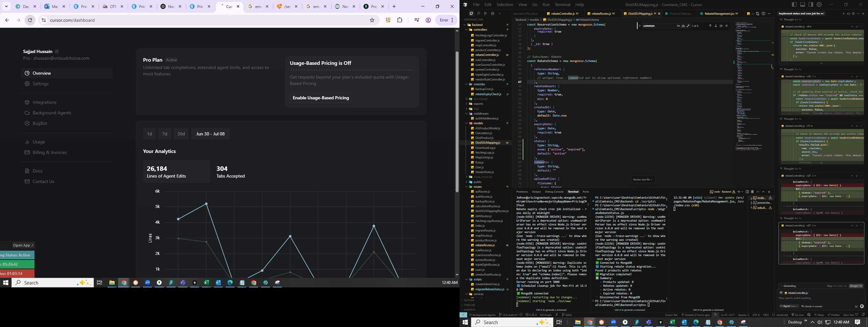868x327 pixels.
Task: Select the 30d analytics range
Action: (x=181, y=134)
